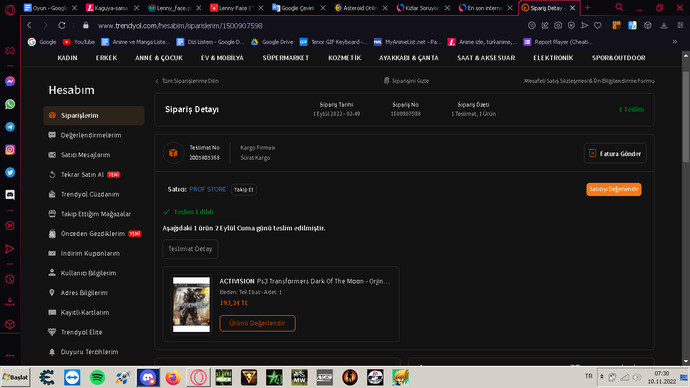Viewport: 690px width, 388px height.
Task: Open the tab search magnifier icon
Action: [619, 7]
